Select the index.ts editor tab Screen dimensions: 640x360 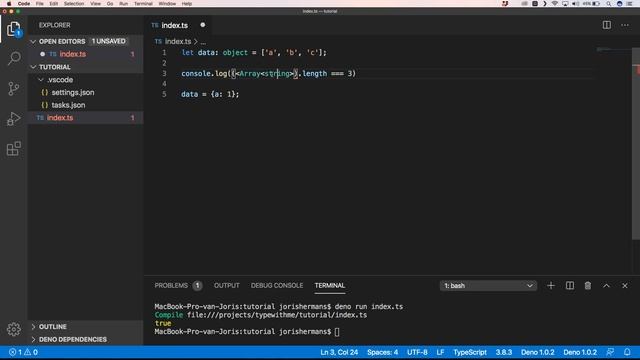point(174,25)
